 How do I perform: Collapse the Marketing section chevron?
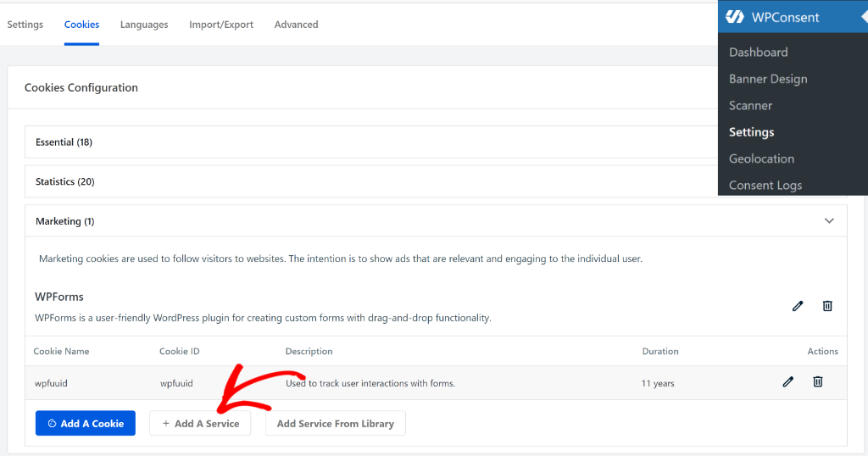829,221
